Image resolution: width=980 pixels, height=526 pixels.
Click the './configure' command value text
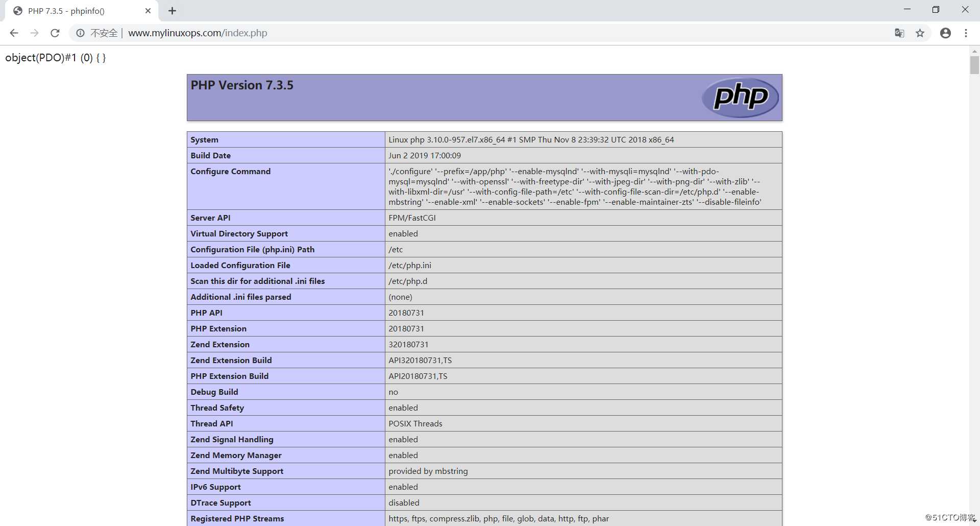click(x=575, y=187)
